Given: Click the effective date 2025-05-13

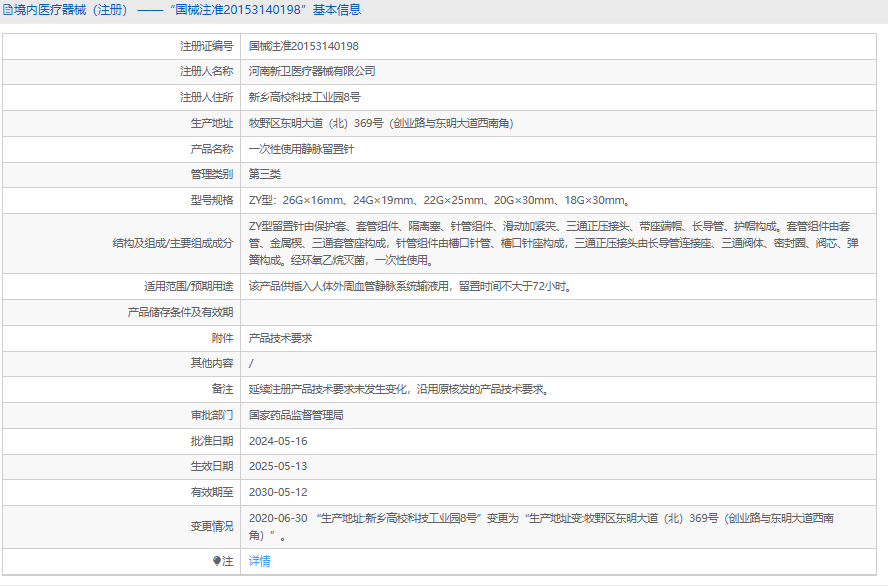Looking at the screenshot, I should tap(278, 467).
